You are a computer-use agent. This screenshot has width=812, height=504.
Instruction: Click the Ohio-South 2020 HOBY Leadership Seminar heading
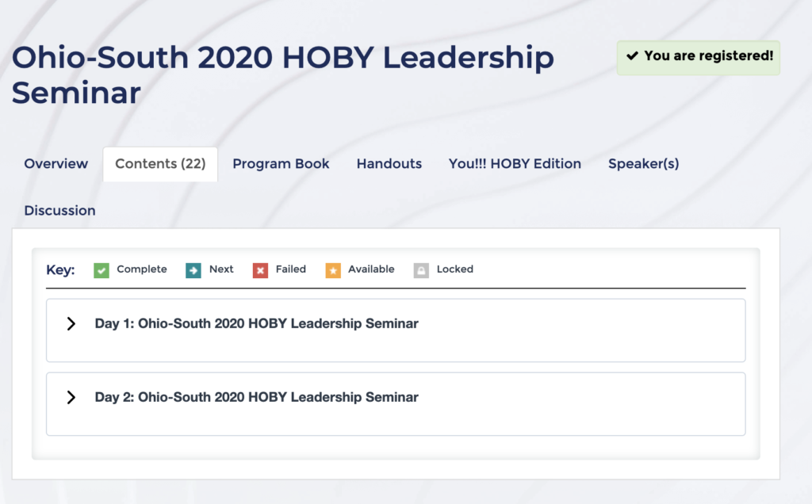(x=283, y=74)
